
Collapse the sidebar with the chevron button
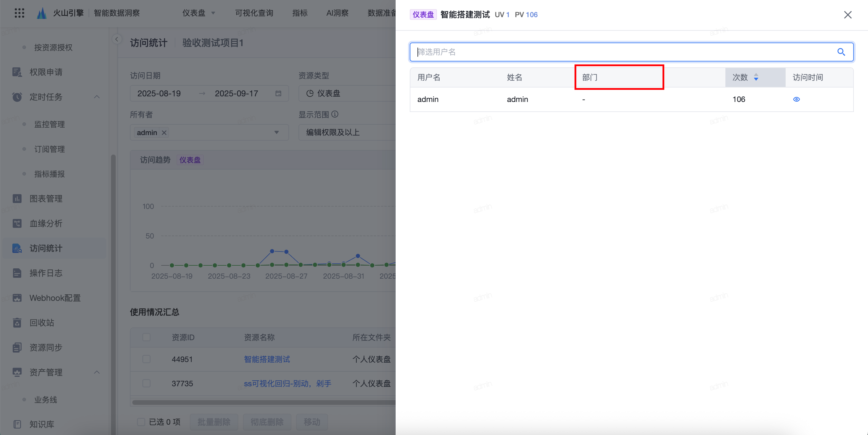pyautogui.click(x=117, y=39)
